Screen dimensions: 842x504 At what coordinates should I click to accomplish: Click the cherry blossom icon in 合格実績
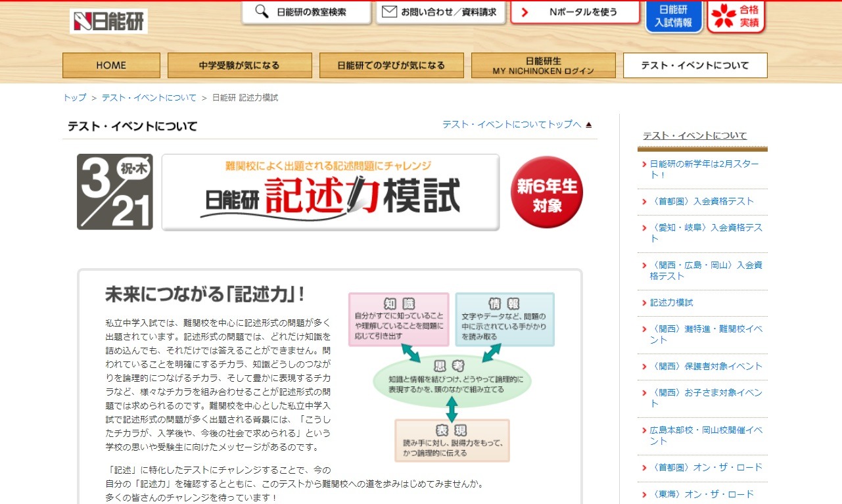click(x=722, y=16)
